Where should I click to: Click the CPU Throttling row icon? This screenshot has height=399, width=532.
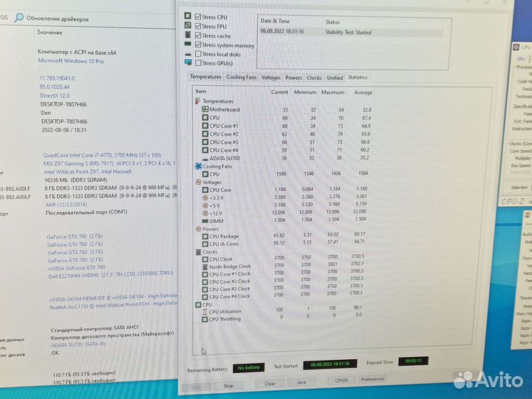(205, 319)
